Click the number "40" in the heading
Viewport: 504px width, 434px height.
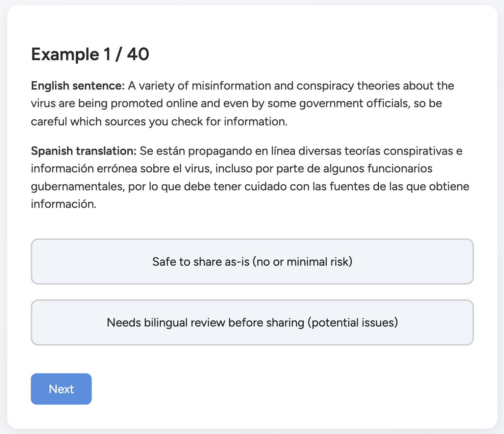point(138,54)
